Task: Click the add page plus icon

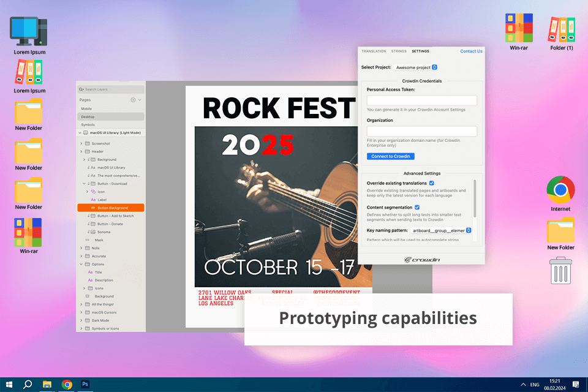Action: coord(133,100)
